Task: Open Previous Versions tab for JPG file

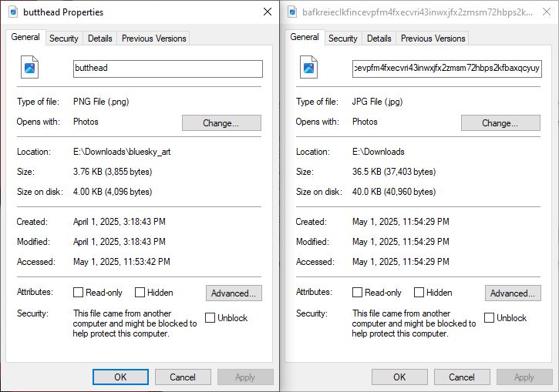Action: [433, 39]
